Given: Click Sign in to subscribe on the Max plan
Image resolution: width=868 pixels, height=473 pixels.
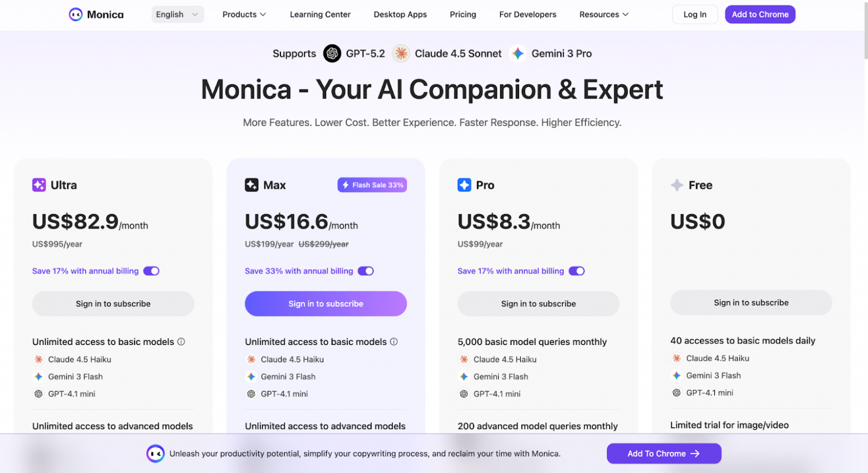Looking at the screenshot, I should (325, 304).
